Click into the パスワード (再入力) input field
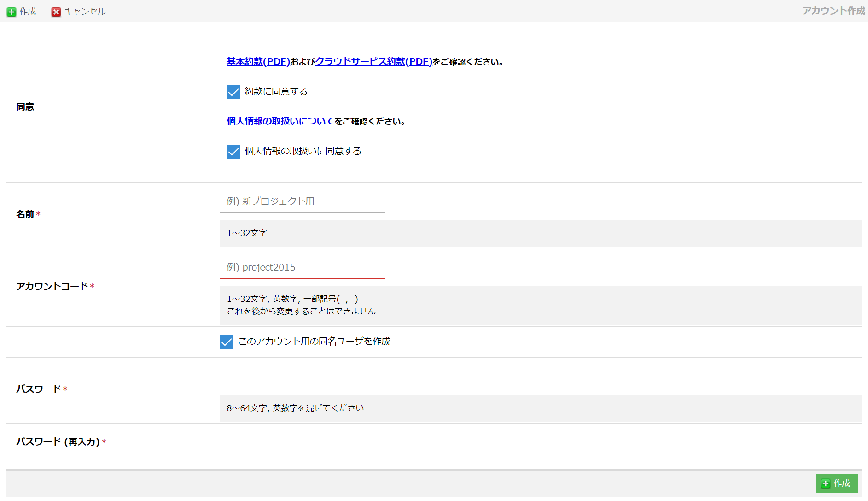Image resolution: width=868 pixels, height=501 pixels. coord(303,443)
